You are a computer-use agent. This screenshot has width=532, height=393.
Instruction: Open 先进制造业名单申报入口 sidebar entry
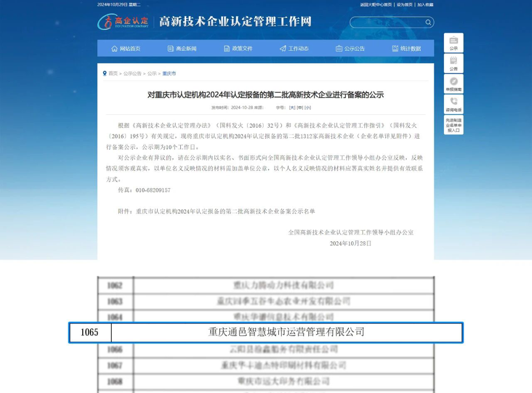tap(453, 125)
